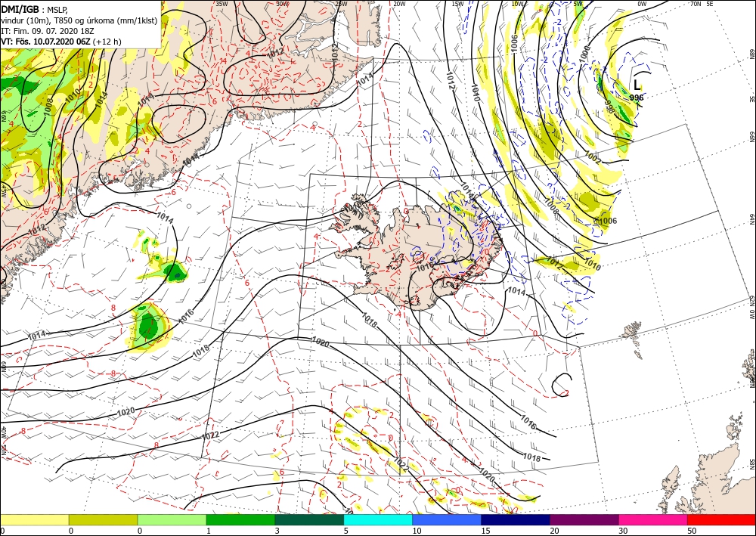Click the legend value 15
This screenshot has width=756, height=536.
485,531
